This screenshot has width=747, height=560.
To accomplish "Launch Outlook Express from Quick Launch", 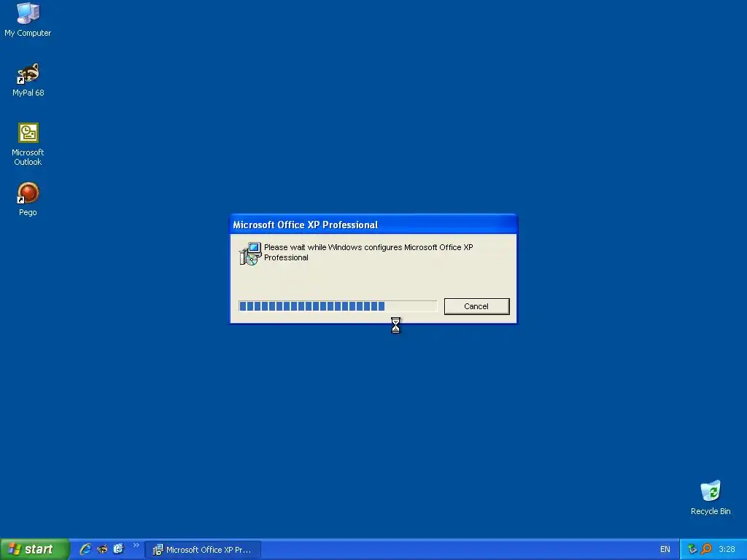I will (x=118, y=549).
